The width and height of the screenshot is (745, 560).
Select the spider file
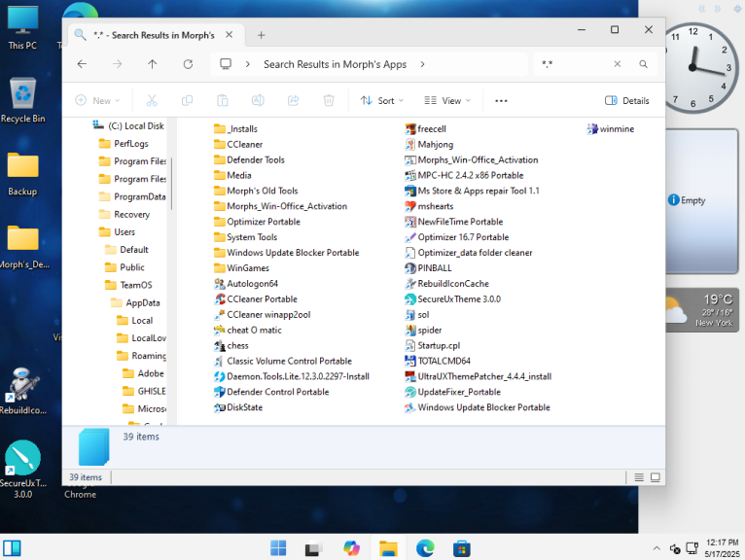(423, 330)
